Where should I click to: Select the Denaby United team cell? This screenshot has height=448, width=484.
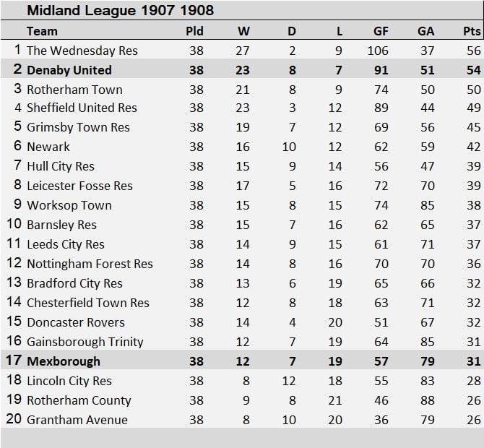pyautogui.click(x=69, y=70)
